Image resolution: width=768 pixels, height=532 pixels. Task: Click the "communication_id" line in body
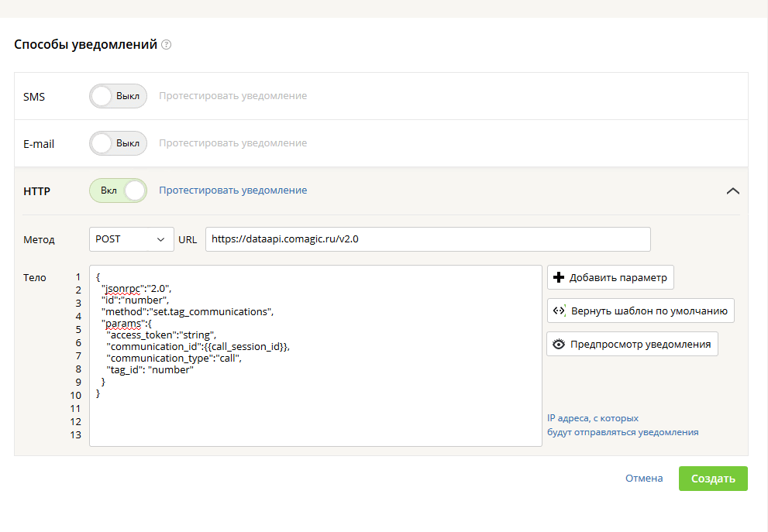click(198, 347)
